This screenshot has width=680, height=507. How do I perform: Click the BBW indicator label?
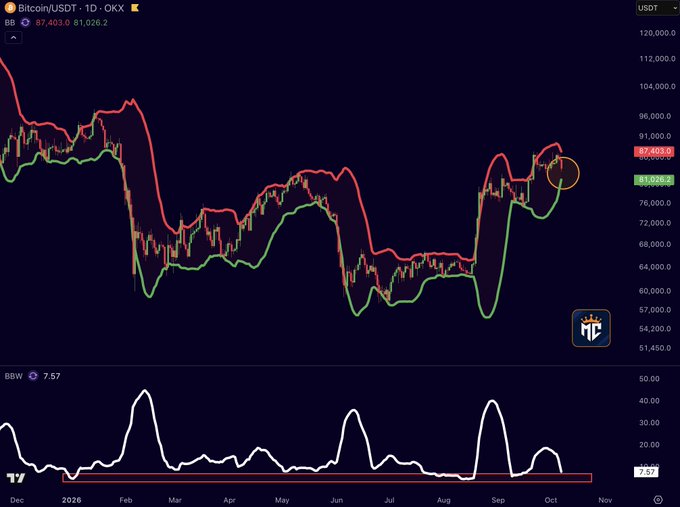[x=13, y=376]
